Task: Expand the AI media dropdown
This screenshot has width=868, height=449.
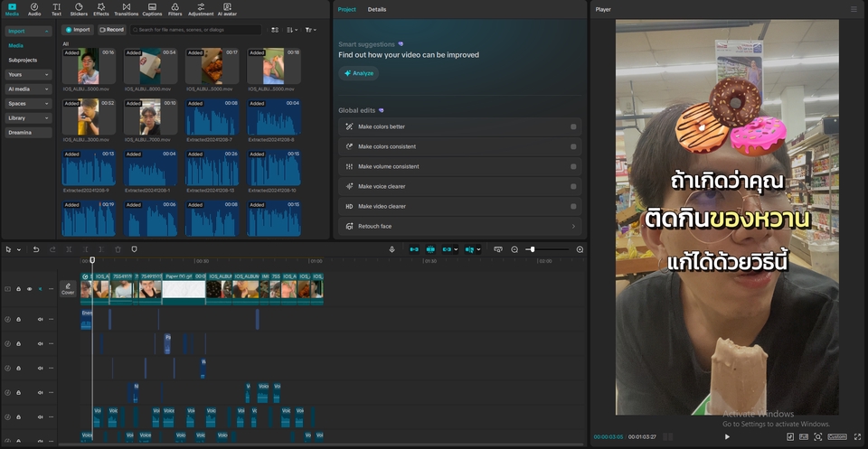Action: click(x=27, y=89)
